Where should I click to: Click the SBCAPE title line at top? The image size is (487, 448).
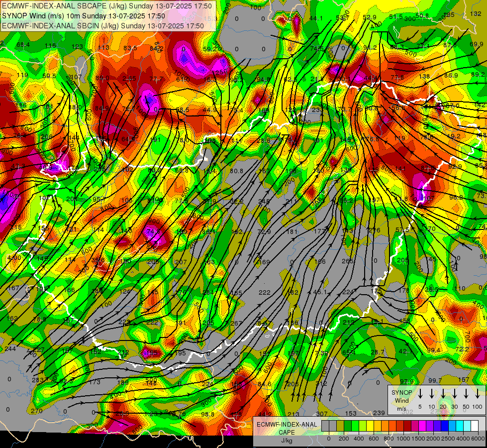click(x=107, y=6)
